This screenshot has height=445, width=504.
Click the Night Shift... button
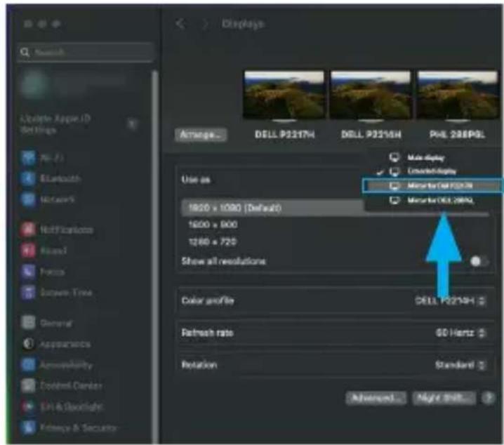[444, 398]
